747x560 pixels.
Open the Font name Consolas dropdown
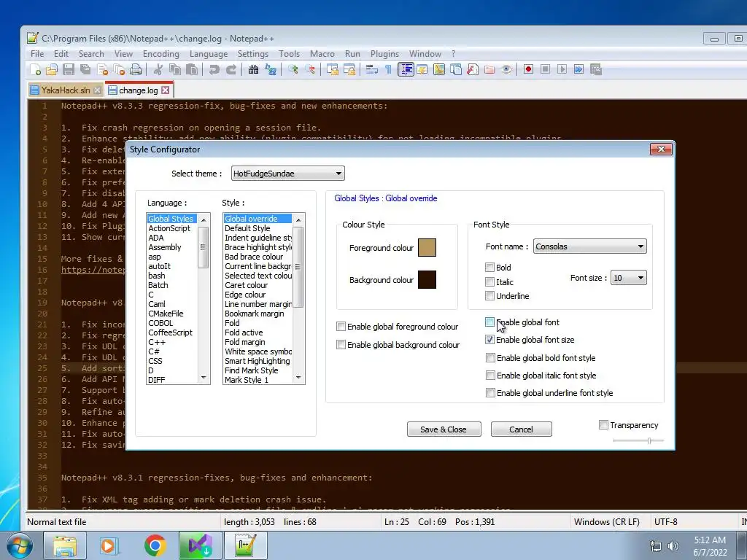point(589,246)
